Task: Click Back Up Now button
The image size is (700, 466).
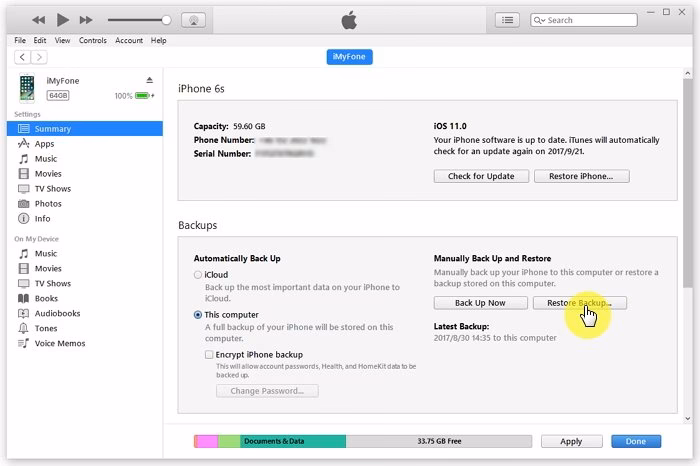Action: tap(480, 303)
